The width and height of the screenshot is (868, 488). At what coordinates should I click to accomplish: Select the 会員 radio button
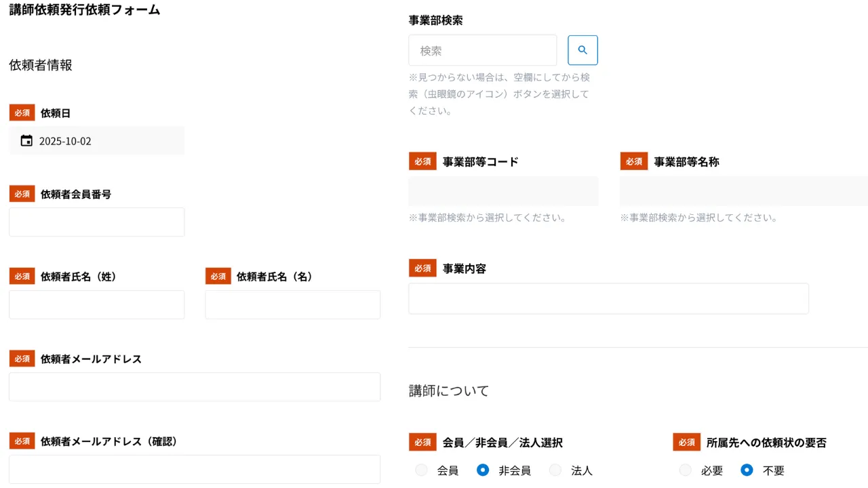(x=422, y=470)
